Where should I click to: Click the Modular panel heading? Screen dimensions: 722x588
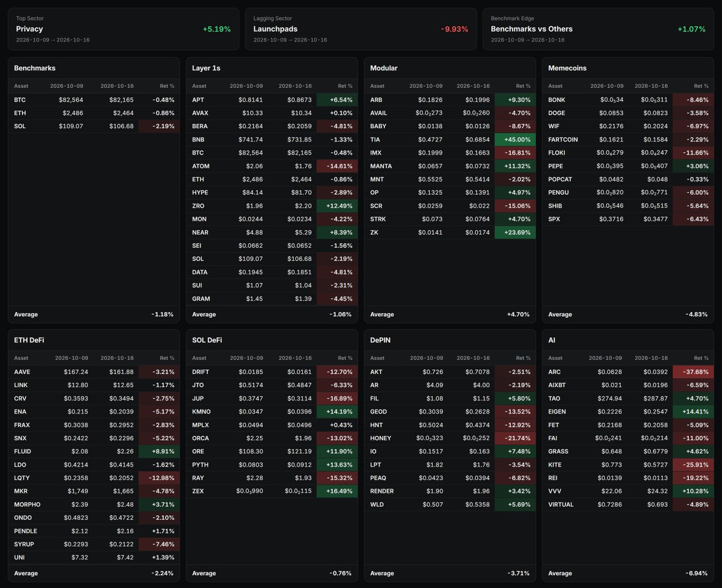(x=384, y=69)
